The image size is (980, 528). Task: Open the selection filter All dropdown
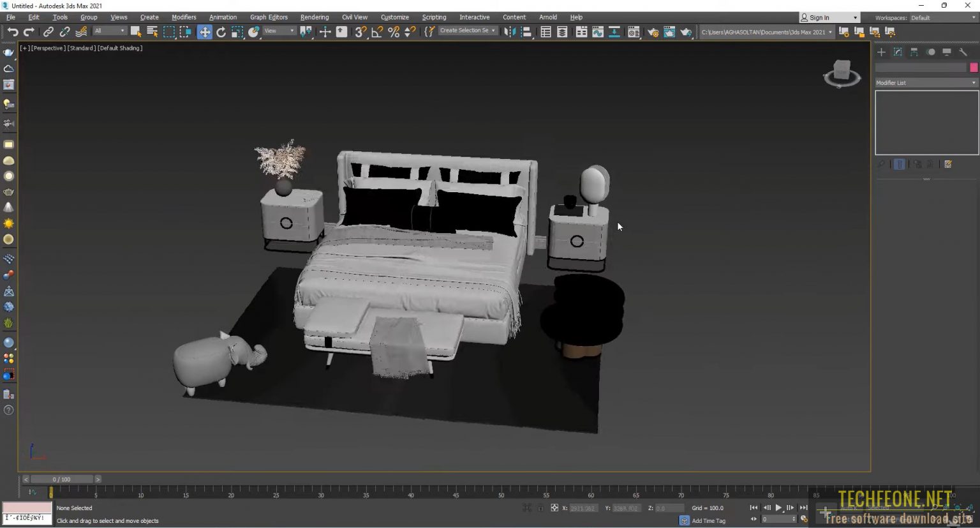click(109, 31)
